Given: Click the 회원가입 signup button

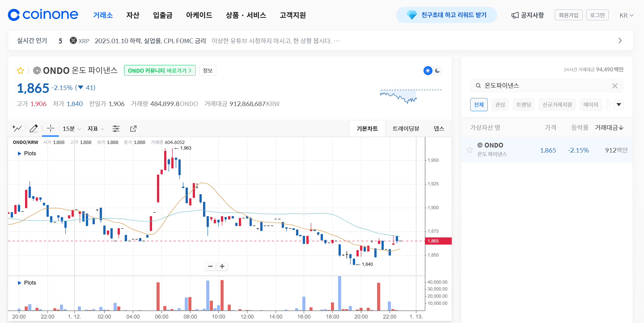Looking at the screenshot, I should tap(568, 15).
